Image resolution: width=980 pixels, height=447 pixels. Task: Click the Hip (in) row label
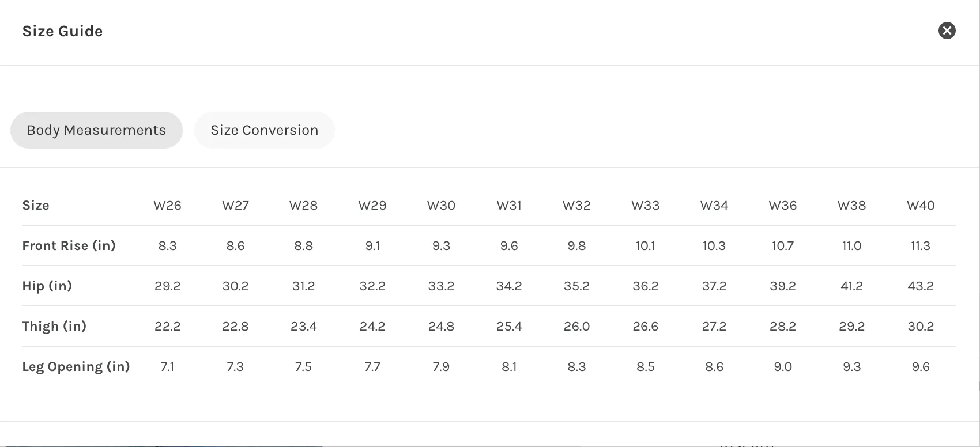47,286
